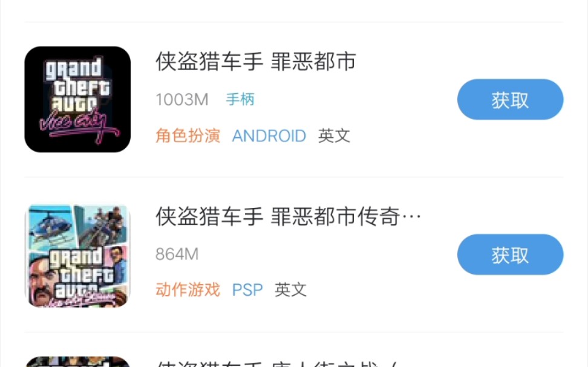
Task: Open title 侠盗猎车手 罪恶都市
Action: (x=256, y=61)
